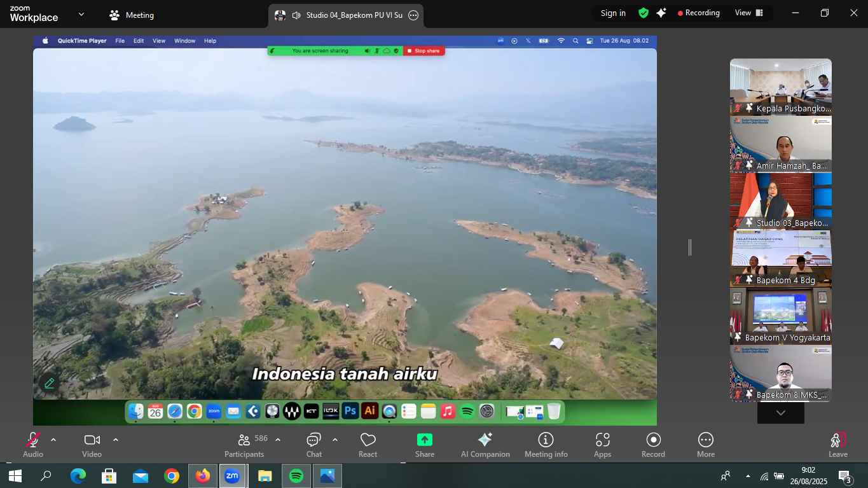
Task: Click the gallery panel resize handle
Action: (x=690, y=247)
